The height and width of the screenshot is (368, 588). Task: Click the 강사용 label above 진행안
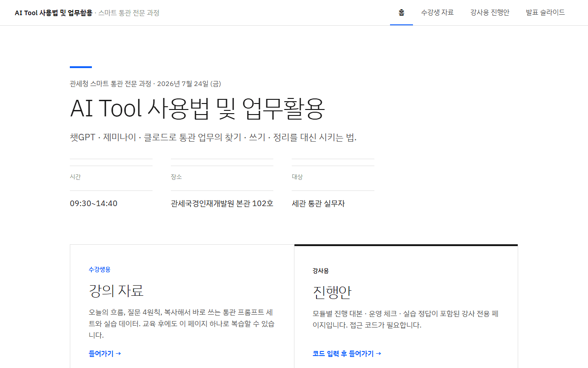pos(321,271)
